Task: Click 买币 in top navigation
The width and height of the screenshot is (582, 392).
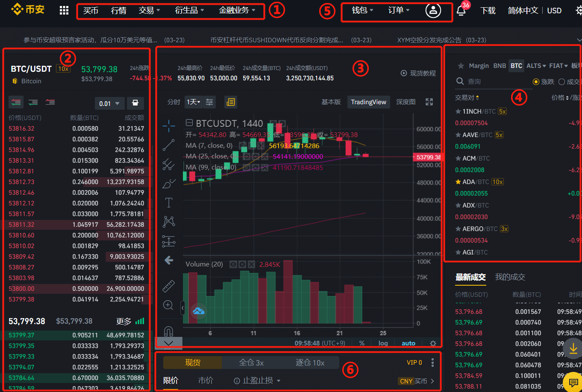Action: pos(91,10)
